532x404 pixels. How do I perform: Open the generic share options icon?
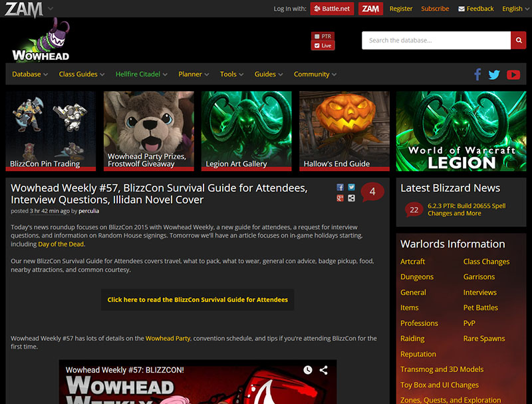(351, 198)
